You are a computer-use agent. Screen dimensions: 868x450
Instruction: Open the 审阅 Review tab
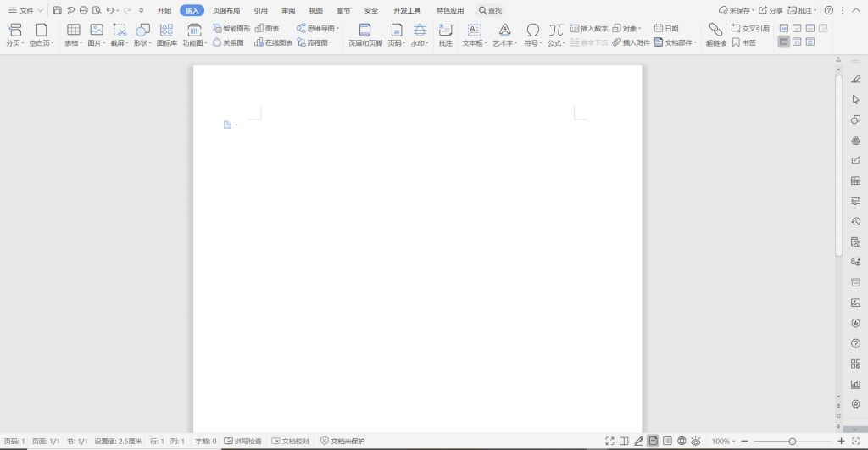click(288, 10)
